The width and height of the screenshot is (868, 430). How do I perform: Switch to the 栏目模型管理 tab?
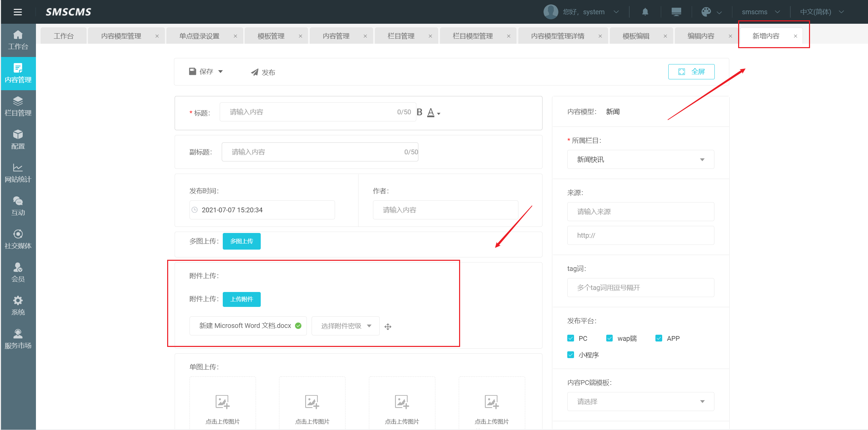point(472,36)
